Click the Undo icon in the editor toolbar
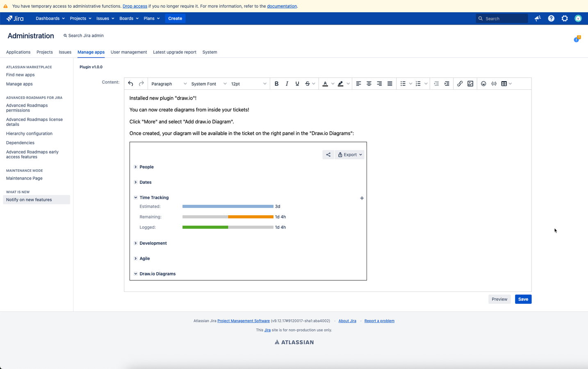 (130, 84)
